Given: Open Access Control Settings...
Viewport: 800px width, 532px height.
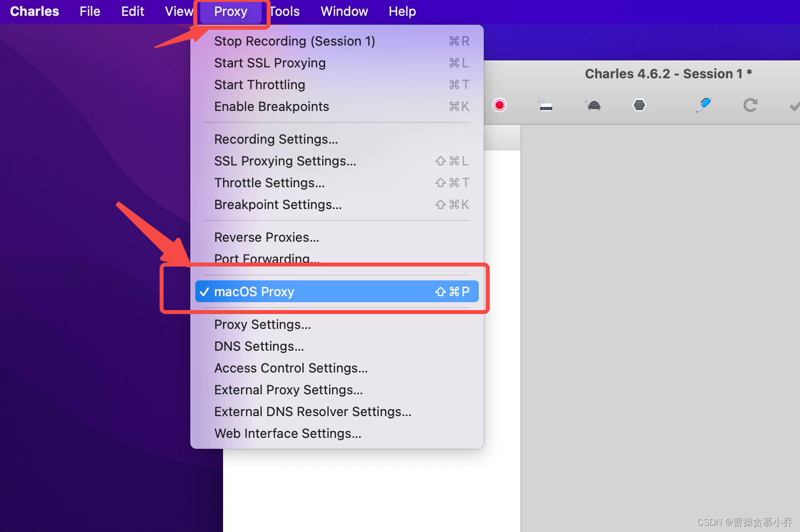Looking at the screenshot, I should 337,368.
